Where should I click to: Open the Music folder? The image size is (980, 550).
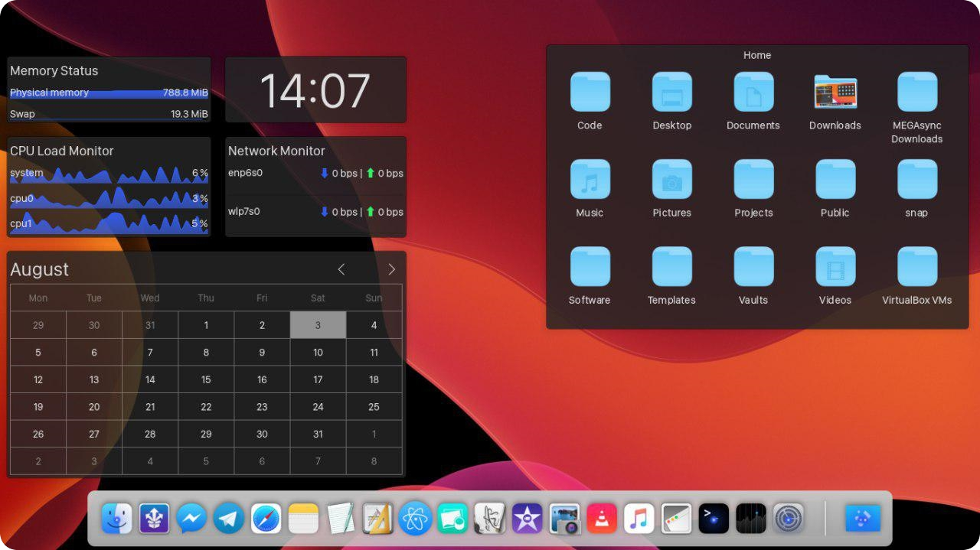[590, 188]
